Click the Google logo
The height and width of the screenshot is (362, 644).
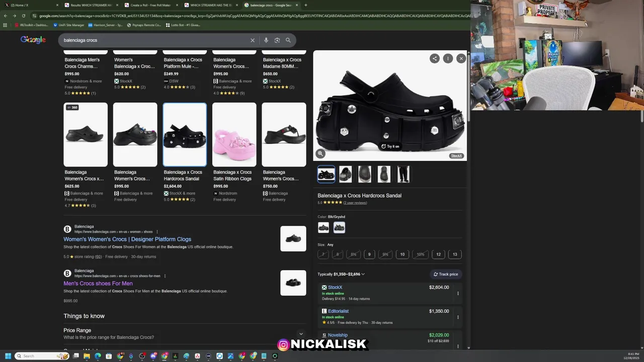pyautogui.click(x=33, y=40)
